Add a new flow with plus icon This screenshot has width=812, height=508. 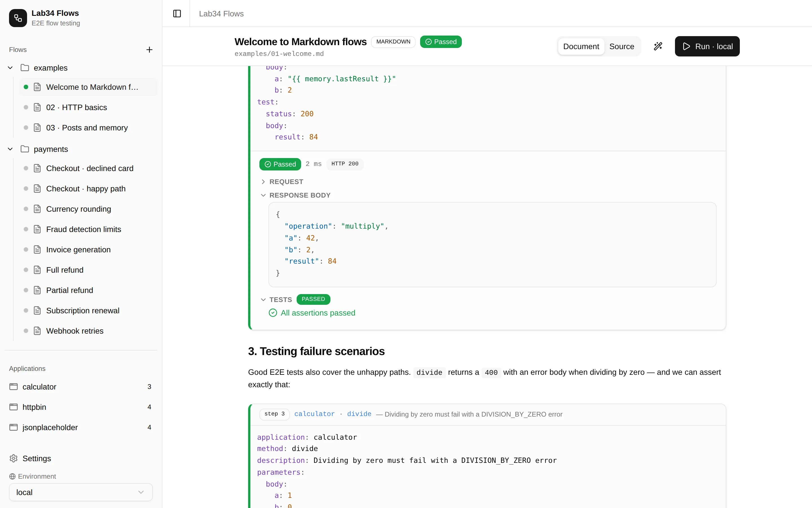coord(149,50)
